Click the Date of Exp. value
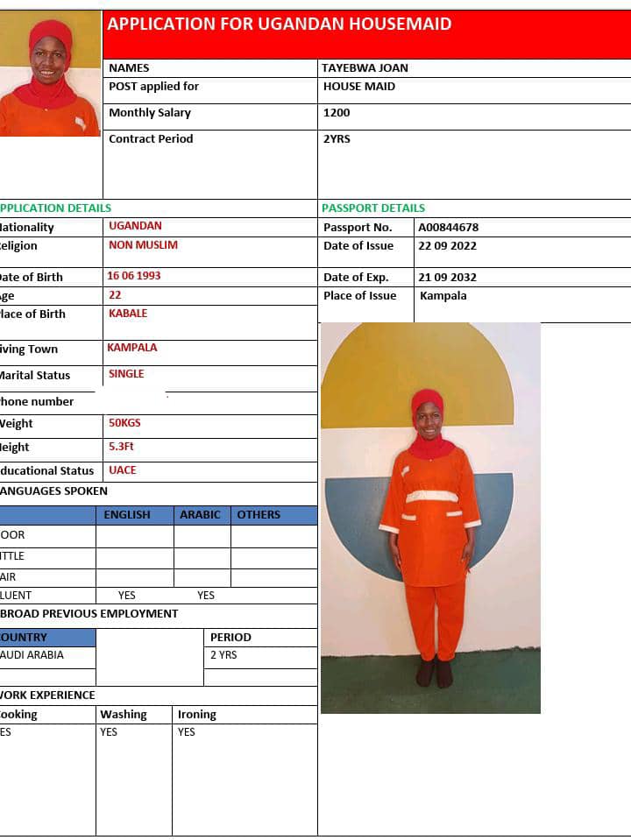 pos(447,277)
